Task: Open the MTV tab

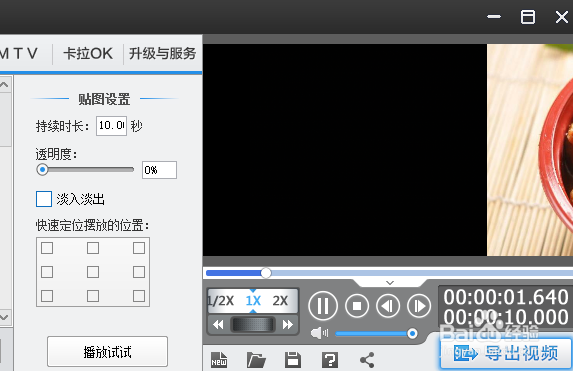Action: coord(19,54)
